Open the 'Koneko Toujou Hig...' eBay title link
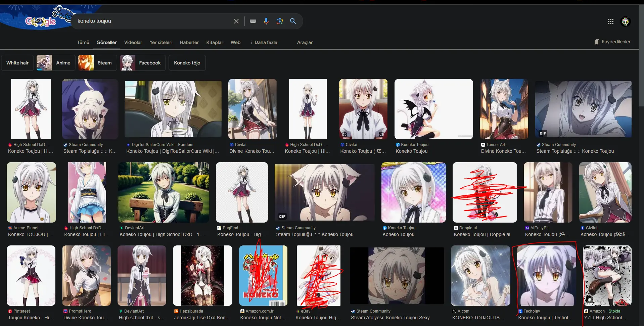The width and height of the screenshot is (644, 327). pos(318,318)
